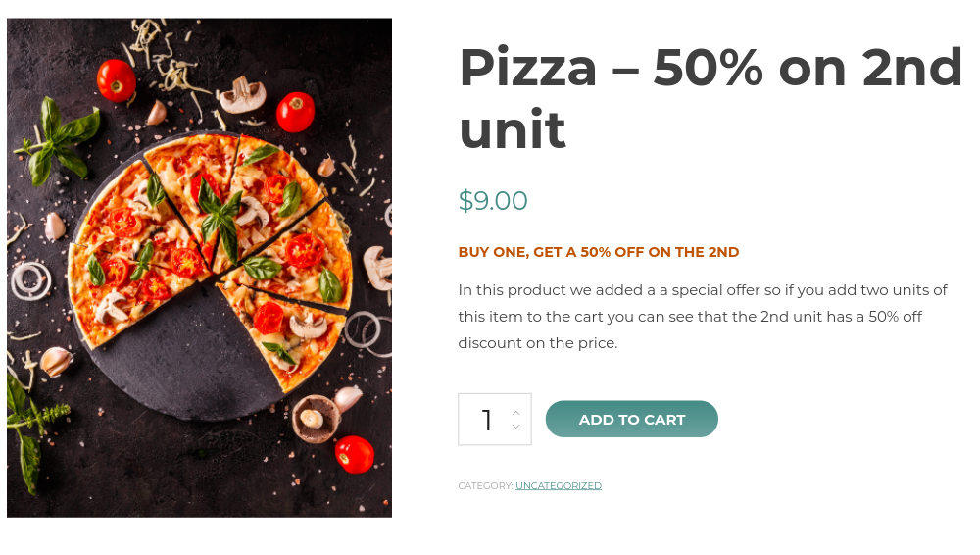Click the halved mushroom below the pizza

tap(316, 419)
